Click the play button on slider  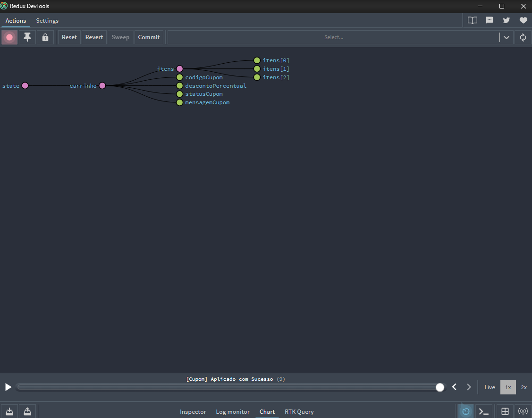point(8,387)
